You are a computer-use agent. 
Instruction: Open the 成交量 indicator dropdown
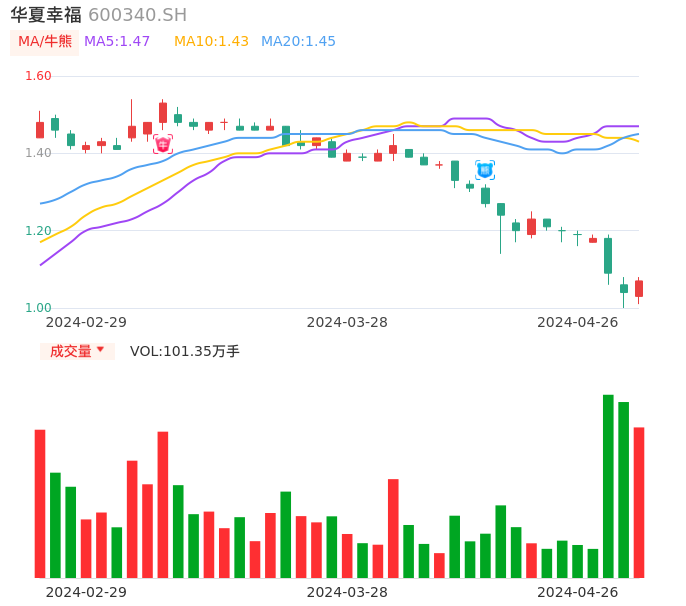coord(77,351)
